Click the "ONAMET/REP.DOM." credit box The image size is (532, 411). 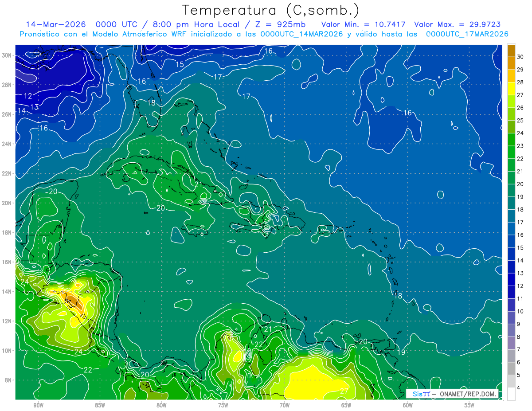coord(452,394)
